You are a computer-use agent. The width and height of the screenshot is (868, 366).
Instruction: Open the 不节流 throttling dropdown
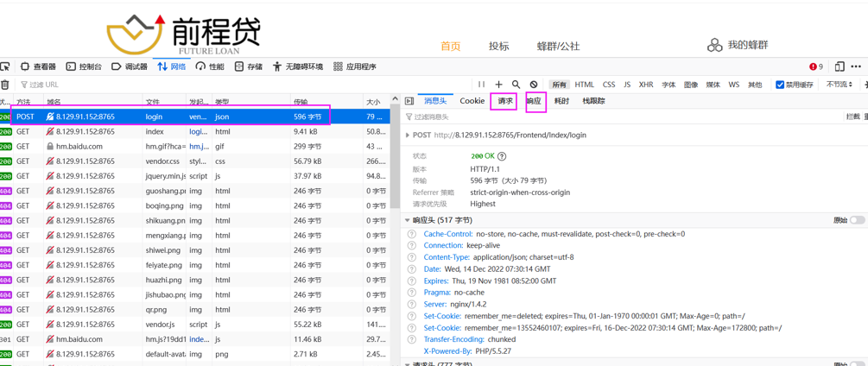[839, 85]
